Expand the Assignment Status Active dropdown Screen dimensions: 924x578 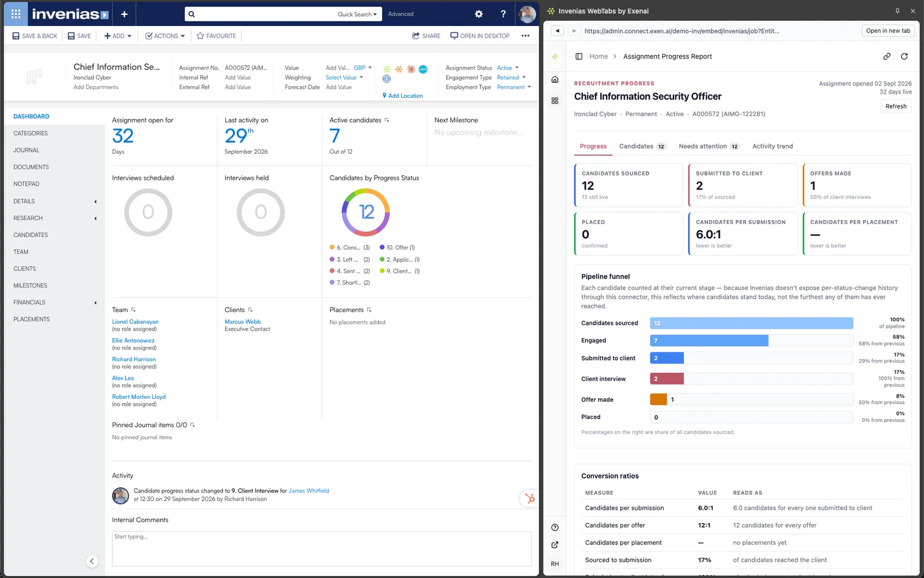[508, 68]
